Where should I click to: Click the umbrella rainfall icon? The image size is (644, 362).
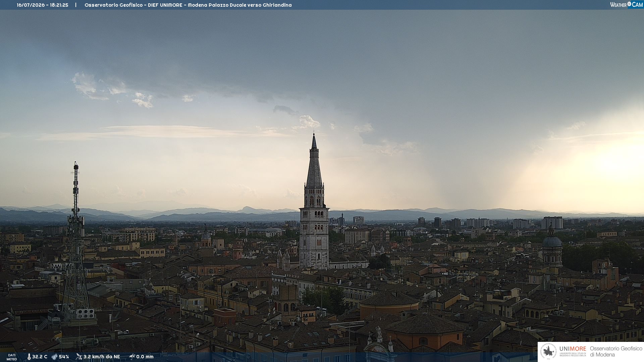tap(132, 357)
